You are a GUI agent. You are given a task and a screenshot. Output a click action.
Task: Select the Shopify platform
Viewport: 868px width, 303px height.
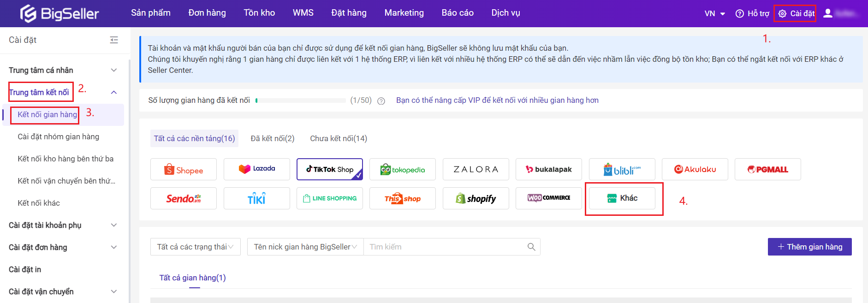coord(476,198)
